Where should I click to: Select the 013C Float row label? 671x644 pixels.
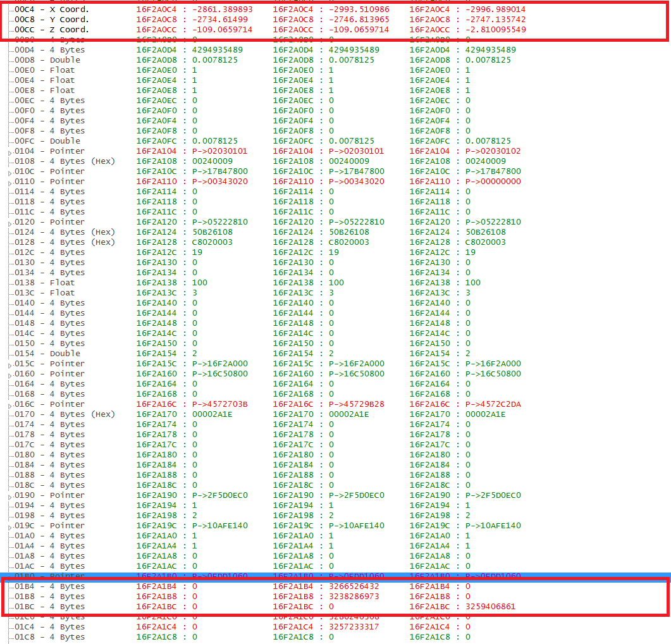[44, 293]
